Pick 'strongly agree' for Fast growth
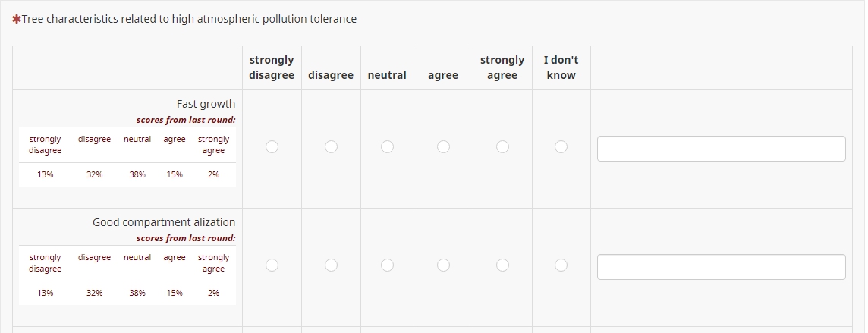 (x=502, y=147)
